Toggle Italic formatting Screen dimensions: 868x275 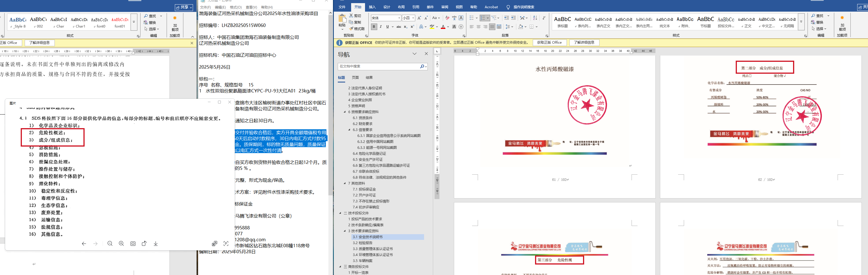tap(381, 27)
